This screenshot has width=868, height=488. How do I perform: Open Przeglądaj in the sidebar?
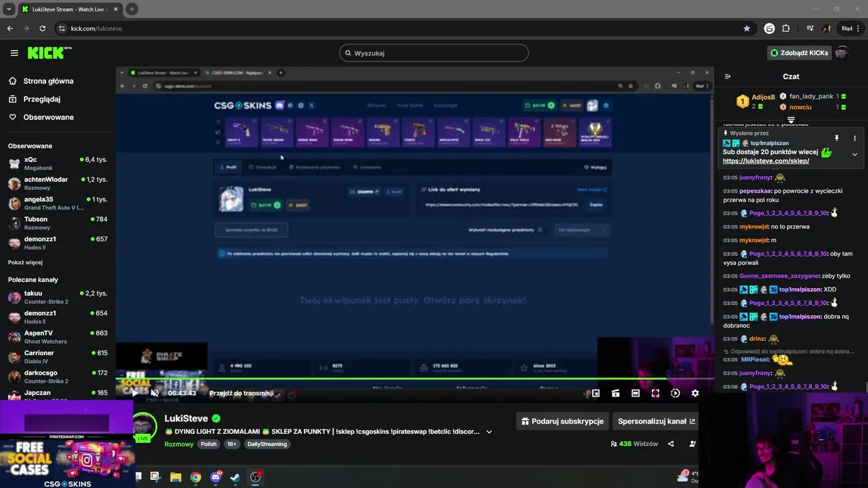41,99
